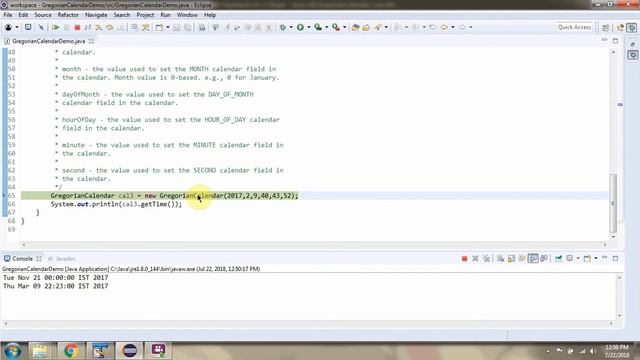
Task: Toggle Scroll Lock in Console toolbar
Action: [511, 258]
